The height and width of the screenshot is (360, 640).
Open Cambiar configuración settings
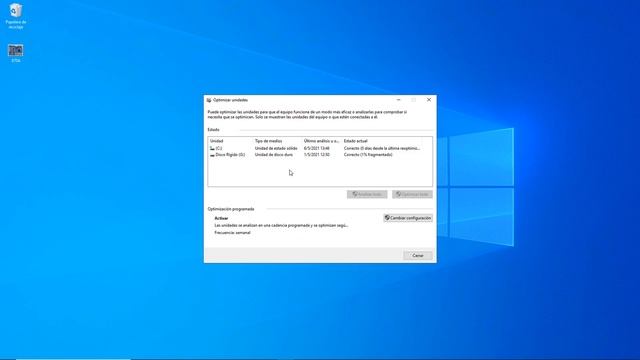[x=408, y=218]
